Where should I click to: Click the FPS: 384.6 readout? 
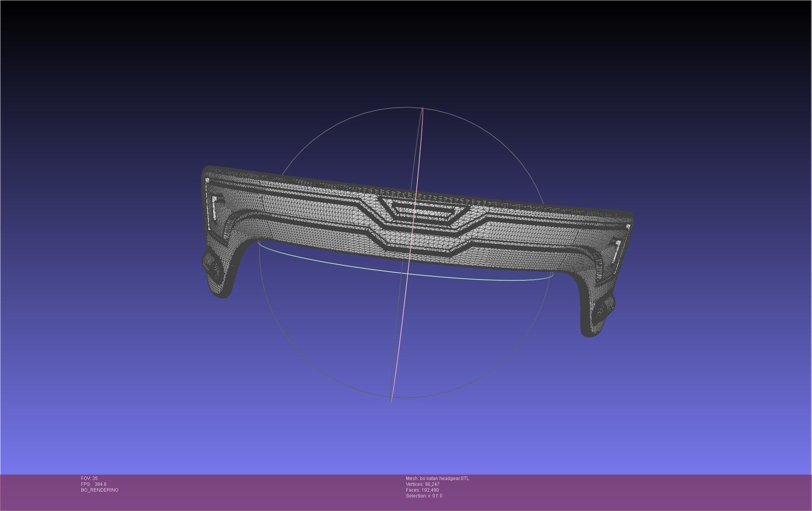[x=94, y=484]
